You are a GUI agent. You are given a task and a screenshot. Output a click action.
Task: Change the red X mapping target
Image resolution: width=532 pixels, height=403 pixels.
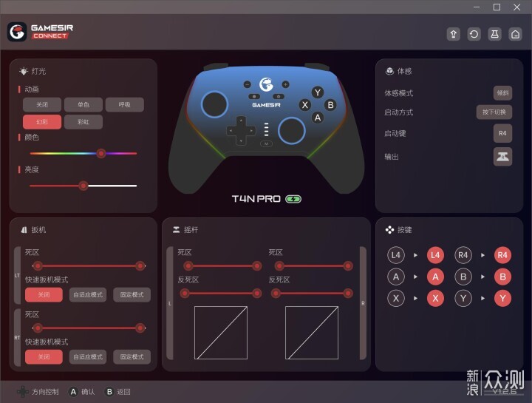tap(435, 299)
